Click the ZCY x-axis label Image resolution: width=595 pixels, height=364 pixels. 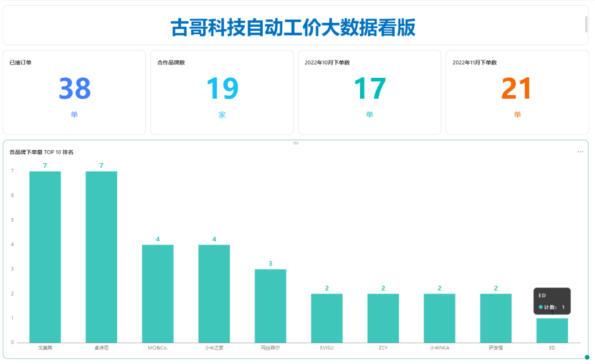(x=383, y=348)
